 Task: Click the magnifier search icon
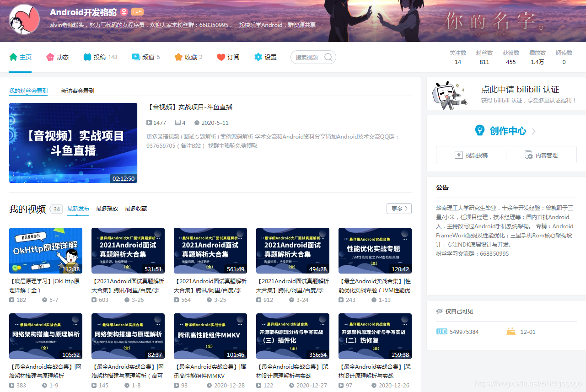(x=328, y=57)
